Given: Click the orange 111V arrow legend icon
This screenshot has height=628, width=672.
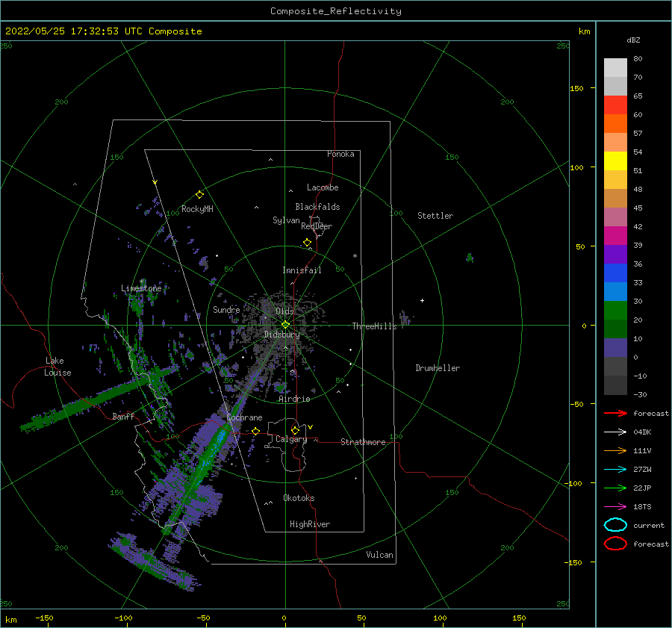Looking at the screenshot, I should coord(615,450).
